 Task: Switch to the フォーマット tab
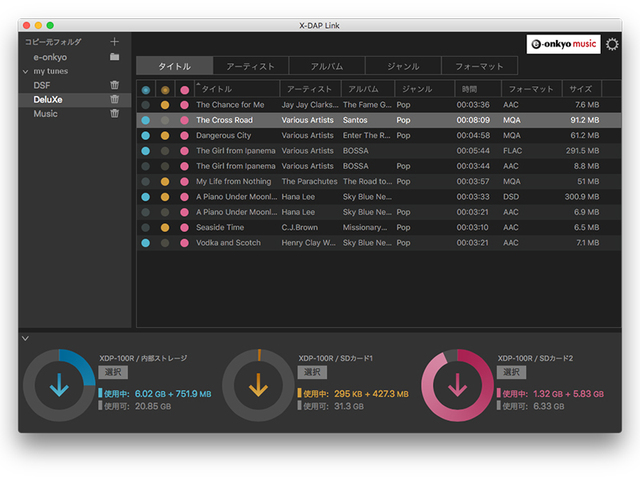point(480,66)
